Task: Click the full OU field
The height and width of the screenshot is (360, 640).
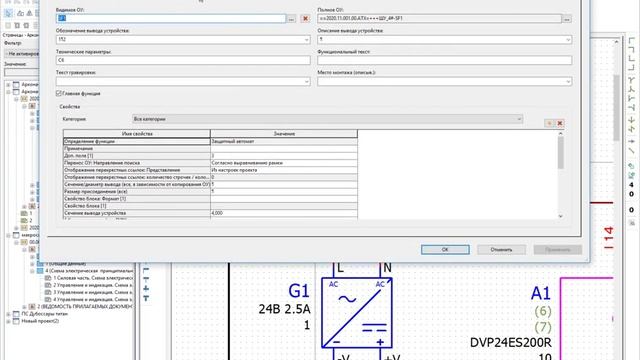Action: tap(440, 18)
